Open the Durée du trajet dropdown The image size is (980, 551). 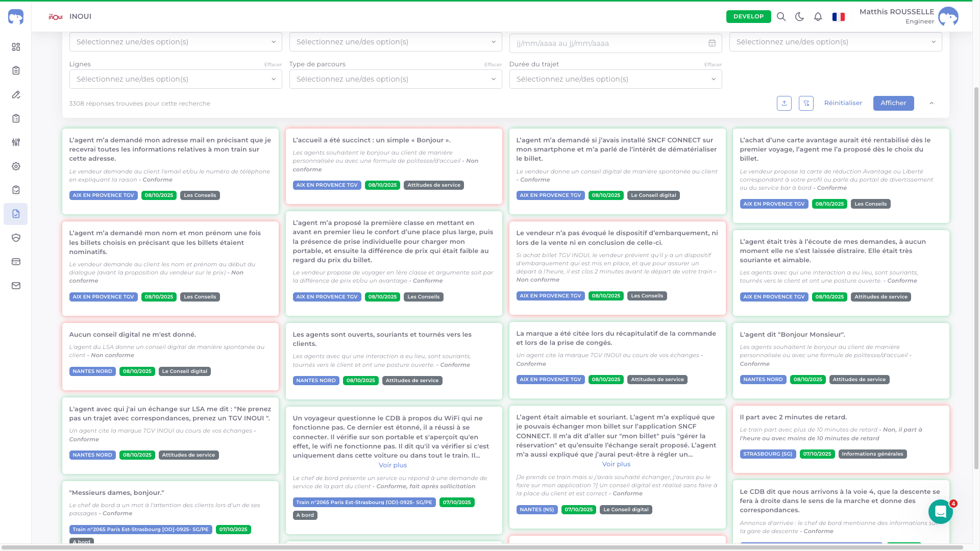click(x=616, y=79)
